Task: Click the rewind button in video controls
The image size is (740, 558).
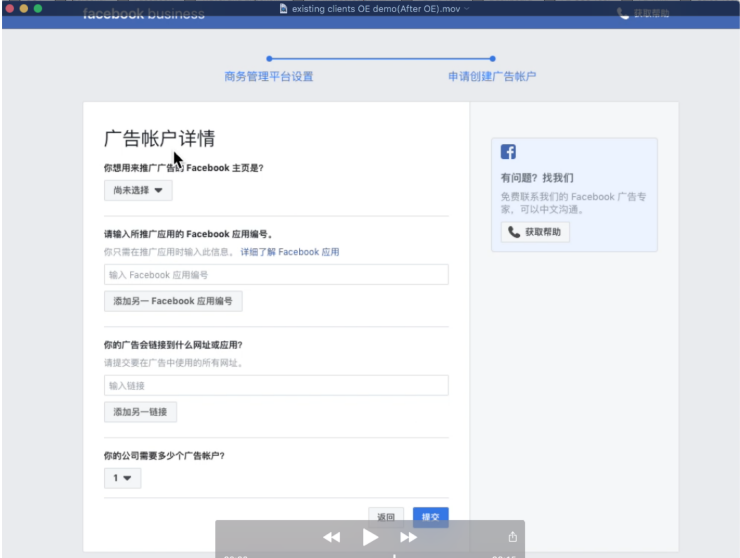Action: [x=331, y=537]
